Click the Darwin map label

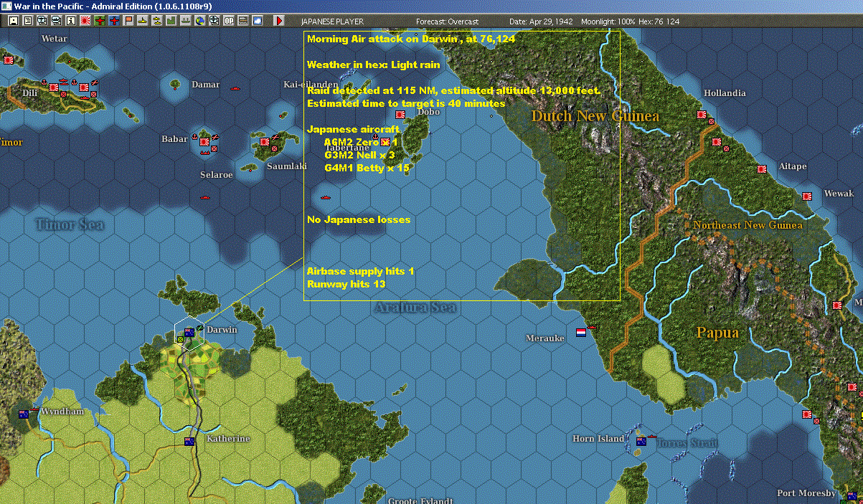[x=222, y=330]
